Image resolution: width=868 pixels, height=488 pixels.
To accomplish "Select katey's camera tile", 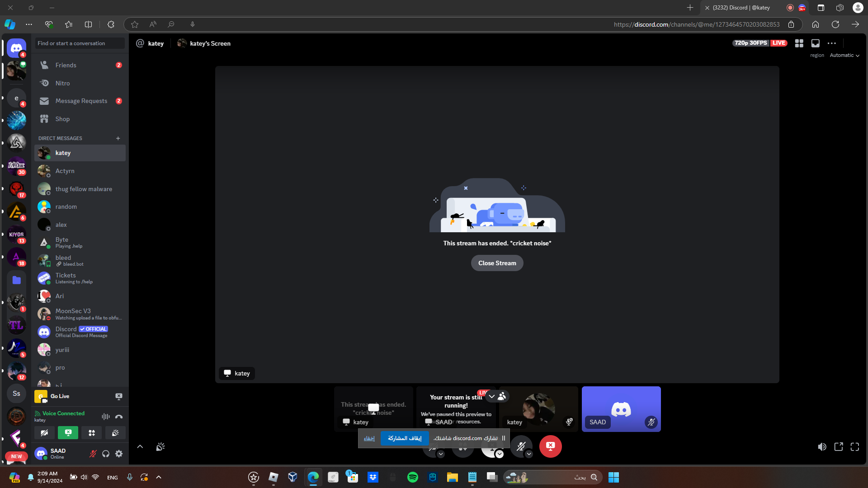I will coord(538,409).
